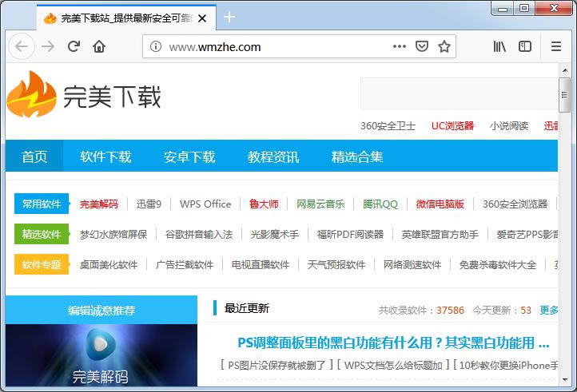Viewport: 577px width, 392px height.
Task: Click the 共收录软件 count 37586
Action: [x=450, y=310]
